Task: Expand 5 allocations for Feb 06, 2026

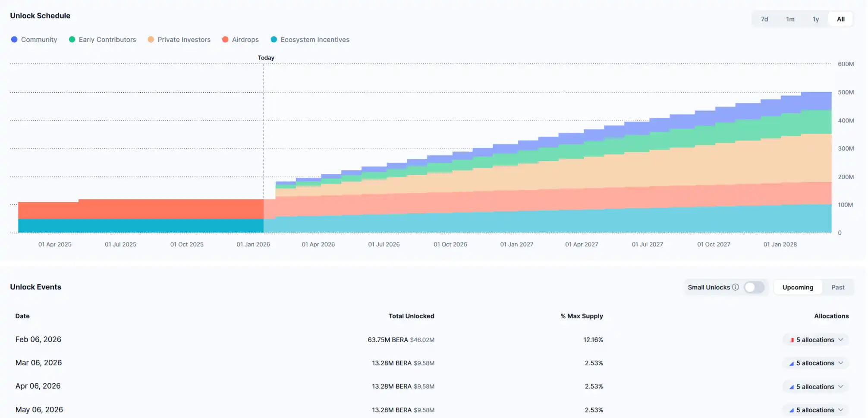Action: pyautogui.click(x=815, y=340)
